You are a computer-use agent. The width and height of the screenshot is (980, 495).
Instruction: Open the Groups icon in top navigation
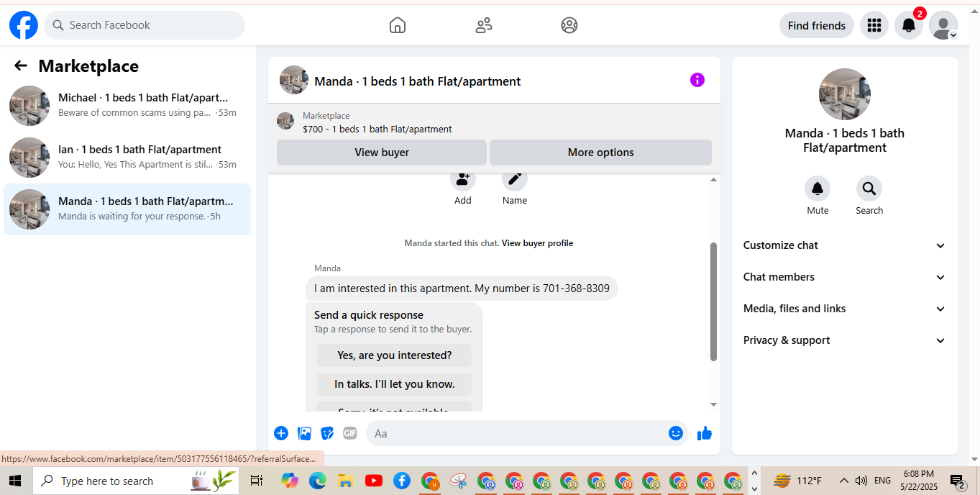click(x=569, y=25)
